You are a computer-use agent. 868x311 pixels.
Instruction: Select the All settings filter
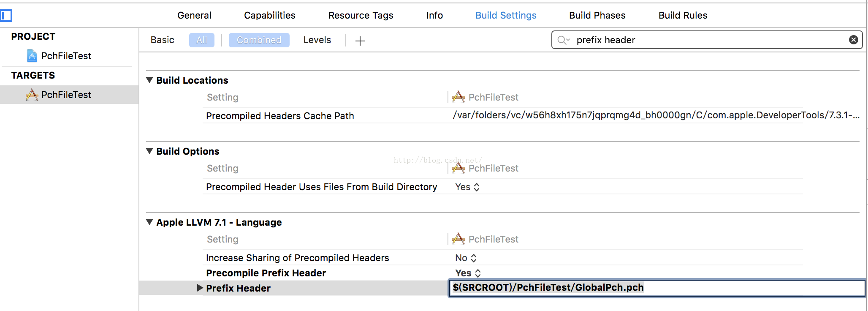202,40
